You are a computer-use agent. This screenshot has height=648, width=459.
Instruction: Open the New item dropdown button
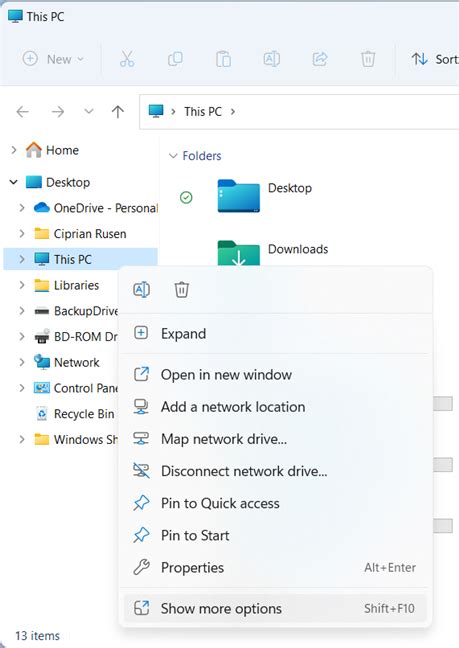coord(53,59)
